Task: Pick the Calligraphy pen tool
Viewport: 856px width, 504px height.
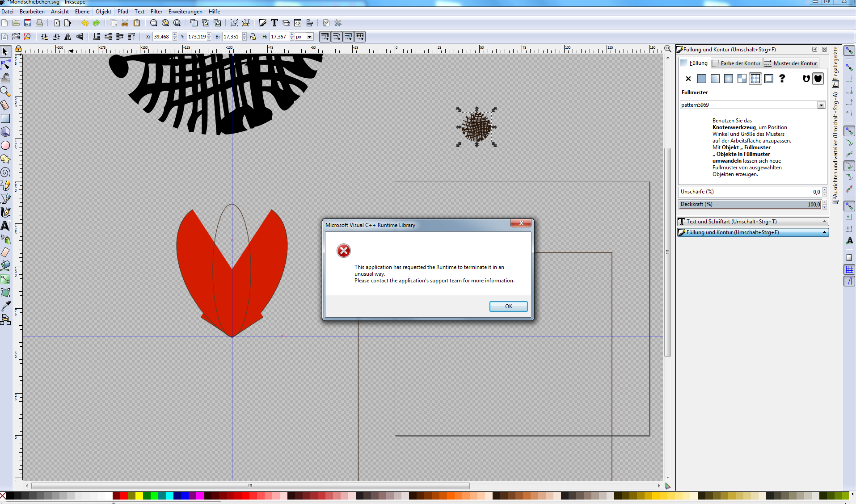Action: tap(5, 212)
